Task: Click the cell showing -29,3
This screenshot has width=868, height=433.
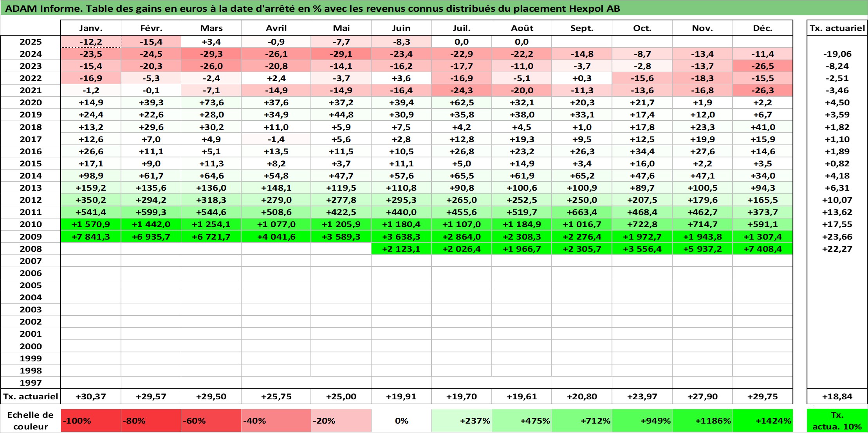Action: (x=211, y=54)
